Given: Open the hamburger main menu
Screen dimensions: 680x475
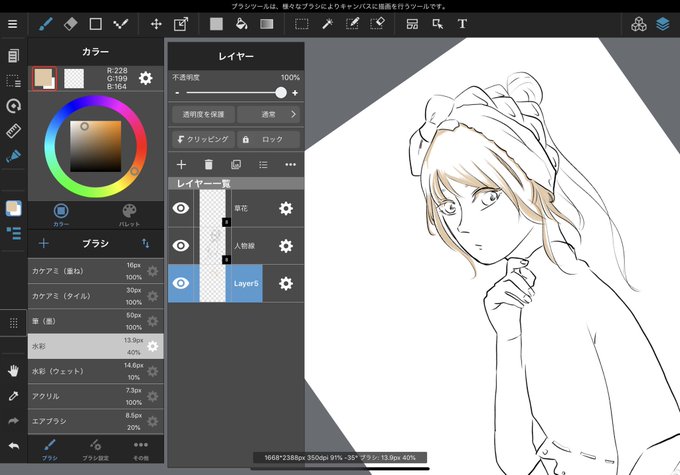Looking at the screenshot, I should click(x=13, y=24).
